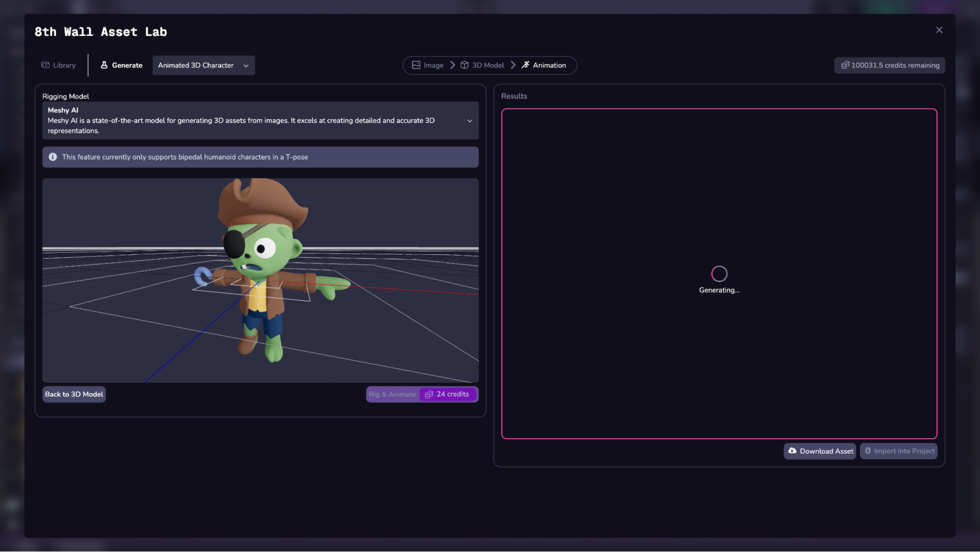Viewport: 980px width, 552px height.
Task: Click the coin icon beside 24 credits
Action: [x=429, y=394]
